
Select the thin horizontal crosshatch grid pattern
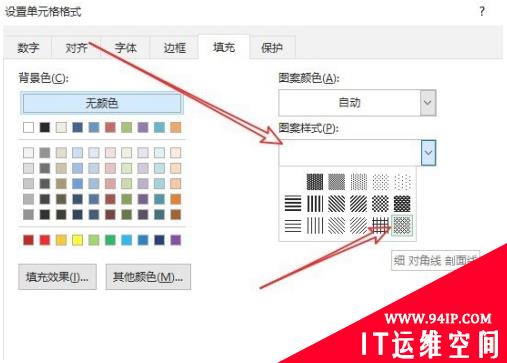tap(380, 225)
